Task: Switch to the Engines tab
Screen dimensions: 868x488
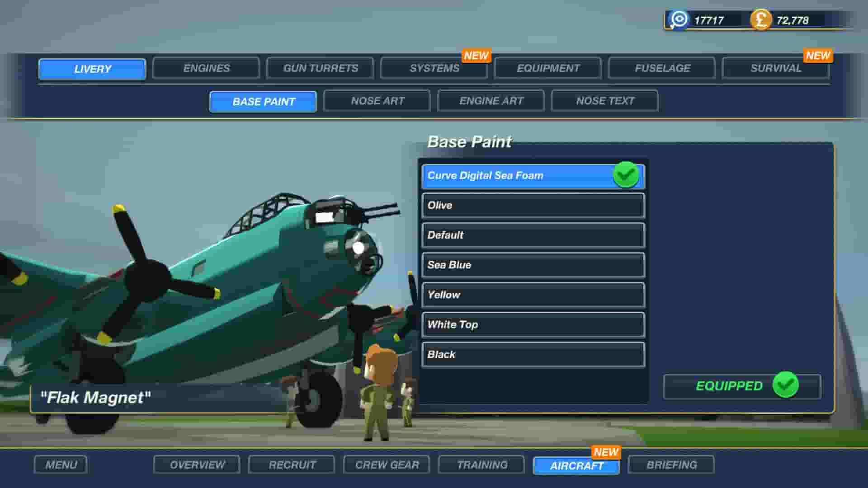Action: [x=206, y=68]
